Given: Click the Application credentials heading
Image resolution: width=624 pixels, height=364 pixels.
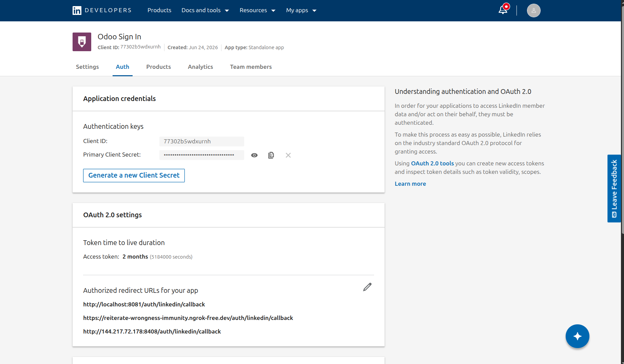Looking at the screenshot, I should [119, 99].
